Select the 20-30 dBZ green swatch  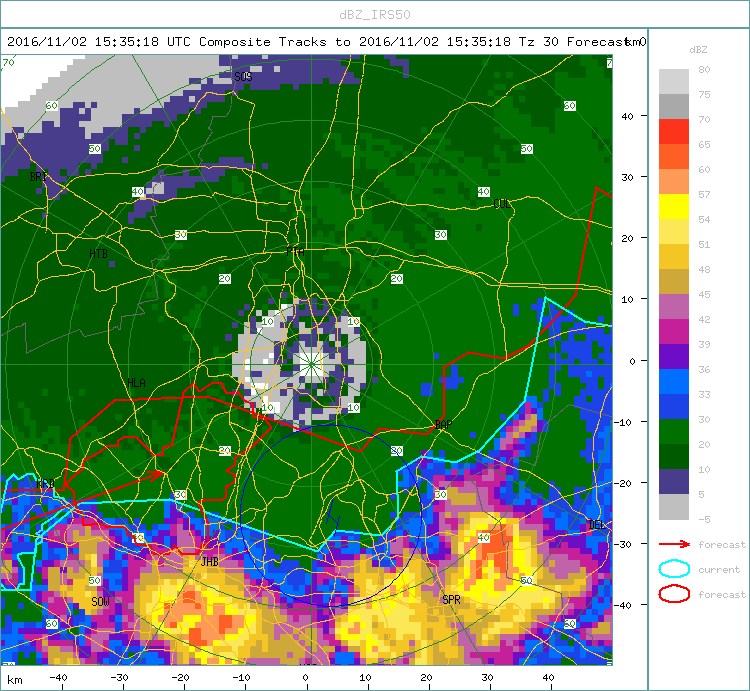coord(674,431)
